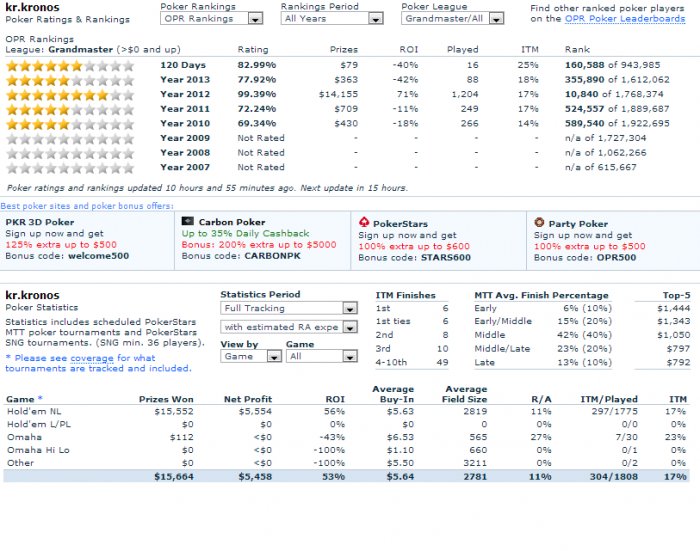Click the Year 2012 star rating
The height and width of the screenshot is (551, 700).
click(70, 95)
